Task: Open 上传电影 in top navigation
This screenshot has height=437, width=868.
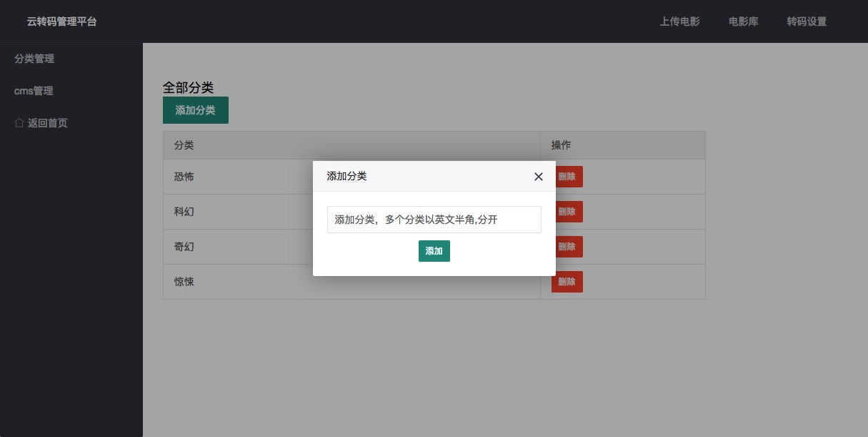Action: tap(679, 21)
